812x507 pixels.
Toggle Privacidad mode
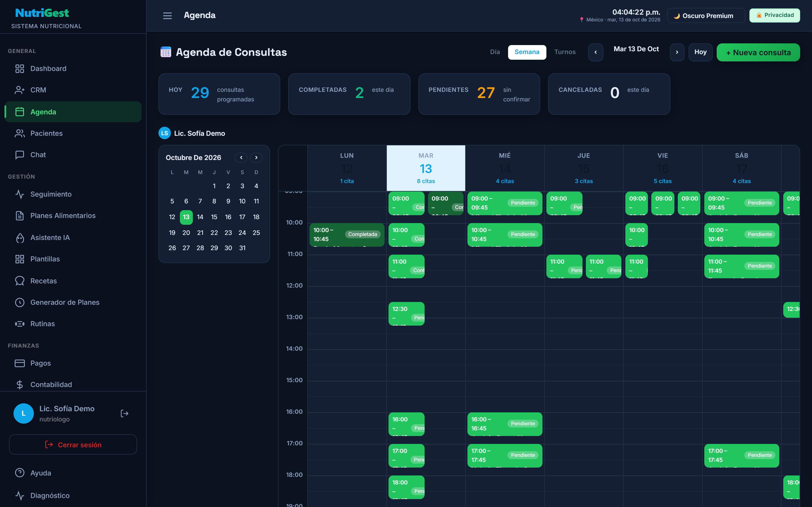775,15
